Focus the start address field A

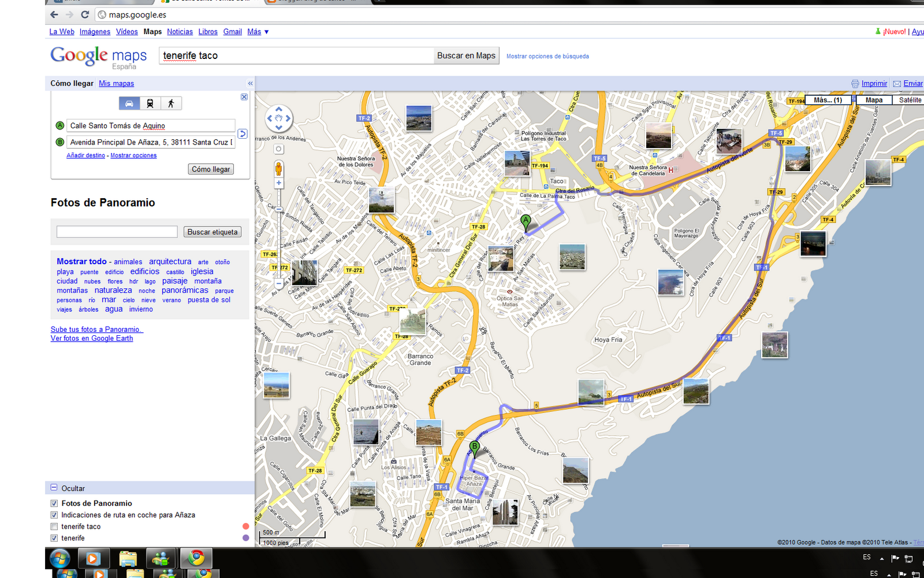pyautogui.click(x=151, y=125)
